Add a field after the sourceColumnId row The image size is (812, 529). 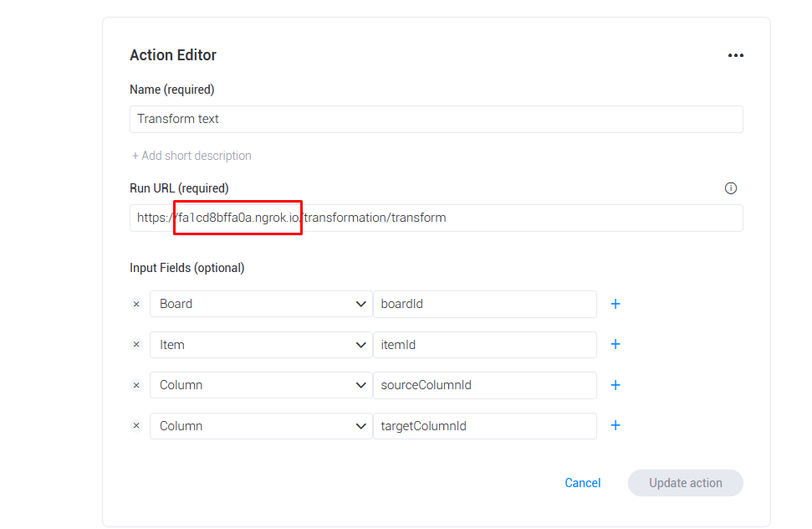[615, 385]
